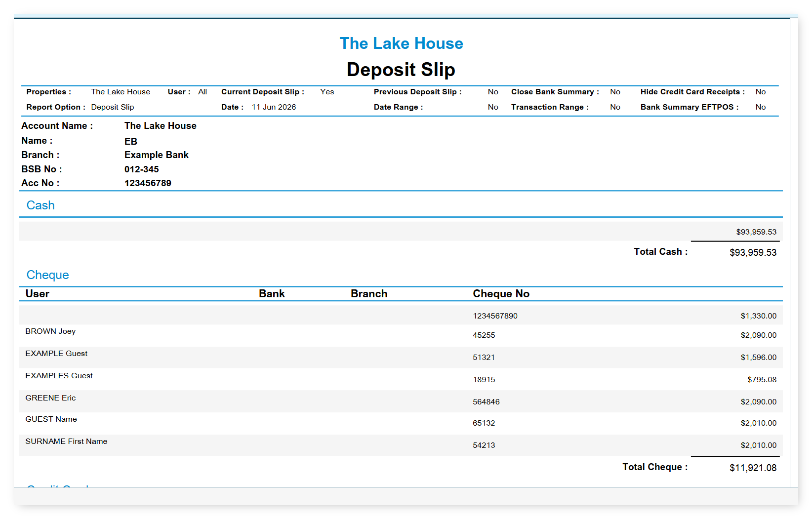Click the 'SURNAME First Name' row name
Image resolution: width=812 pixels, height=519 pixels.
coord(66,441)
